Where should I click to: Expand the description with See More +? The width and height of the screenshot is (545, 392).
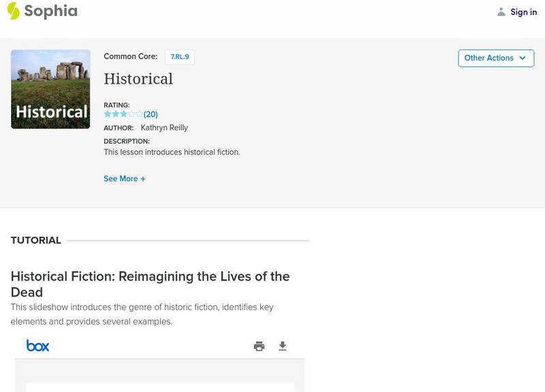tap(125, 178)
